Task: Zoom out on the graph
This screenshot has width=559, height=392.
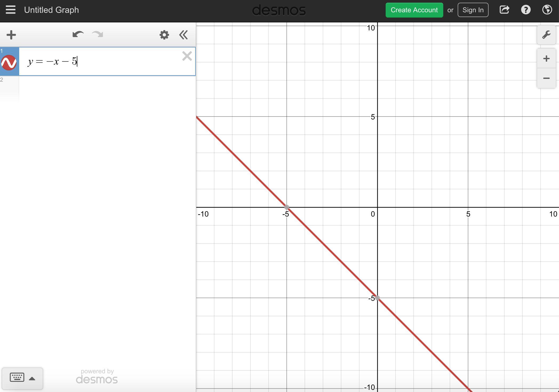Action: [x=546, y=78]
